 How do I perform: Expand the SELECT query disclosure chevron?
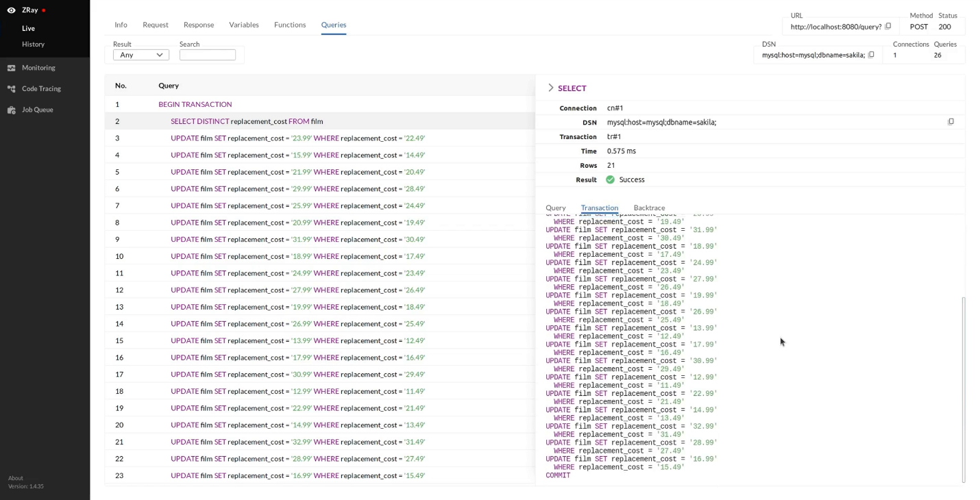550,88
